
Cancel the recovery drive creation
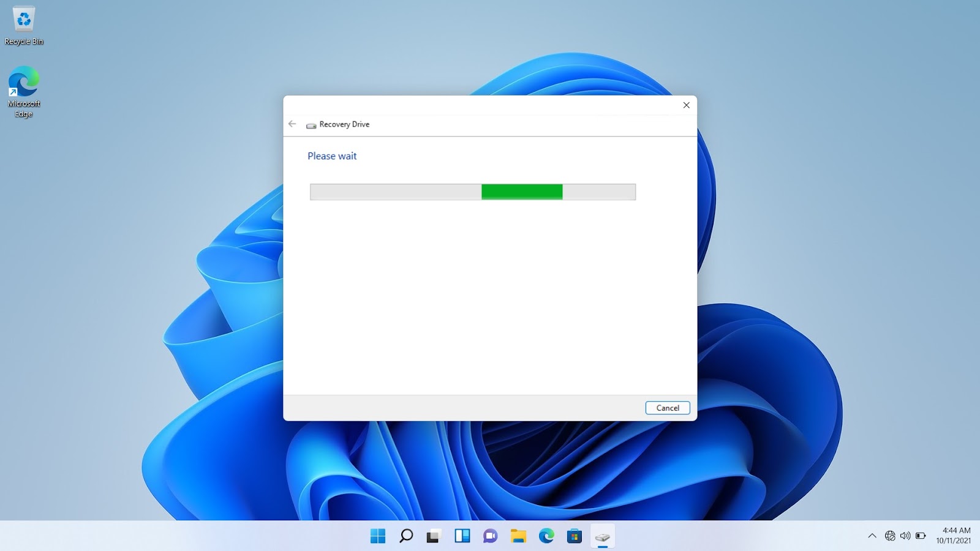click(667, 408)
